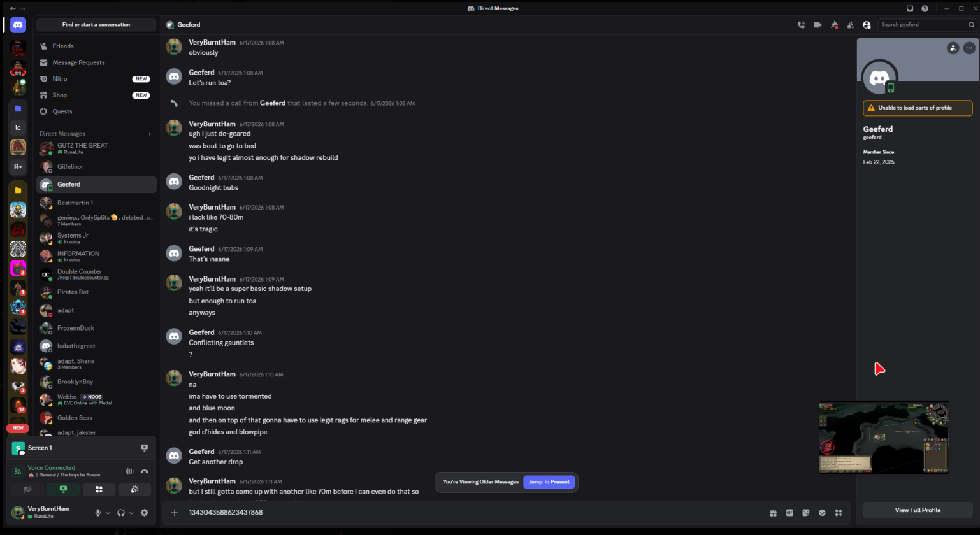Viewport: 980px width, 535px height.
Task: Click View Full Profile
Action: pos(918,510)
